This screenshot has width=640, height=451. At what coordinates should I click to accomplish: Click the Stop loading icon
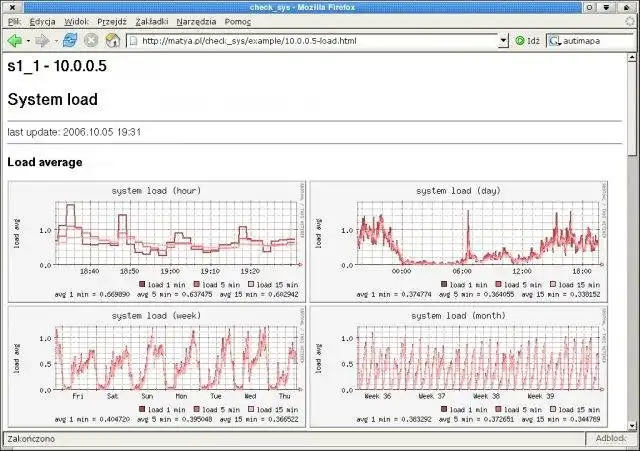point(91,40)
